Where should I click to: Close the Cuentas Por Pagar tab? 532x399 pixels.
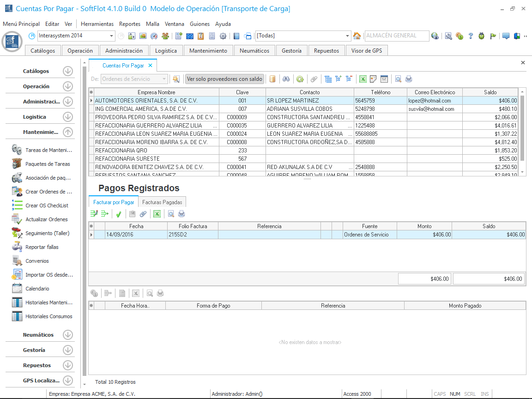[x=150, y=66]
